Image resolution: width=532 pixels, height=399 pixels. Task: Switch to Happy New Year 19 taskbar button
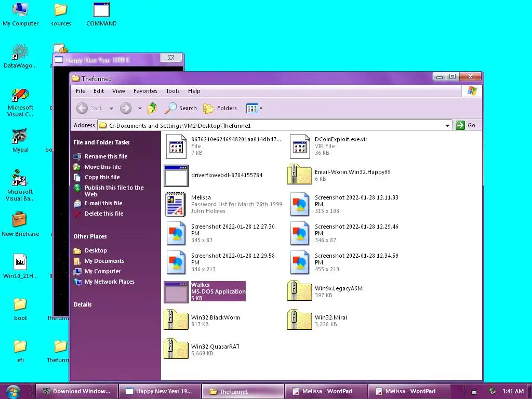160,391
